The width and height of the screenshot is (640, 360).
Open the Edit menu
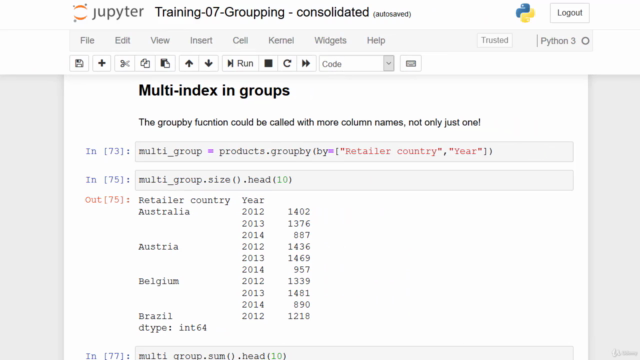(x=122, y=40)
